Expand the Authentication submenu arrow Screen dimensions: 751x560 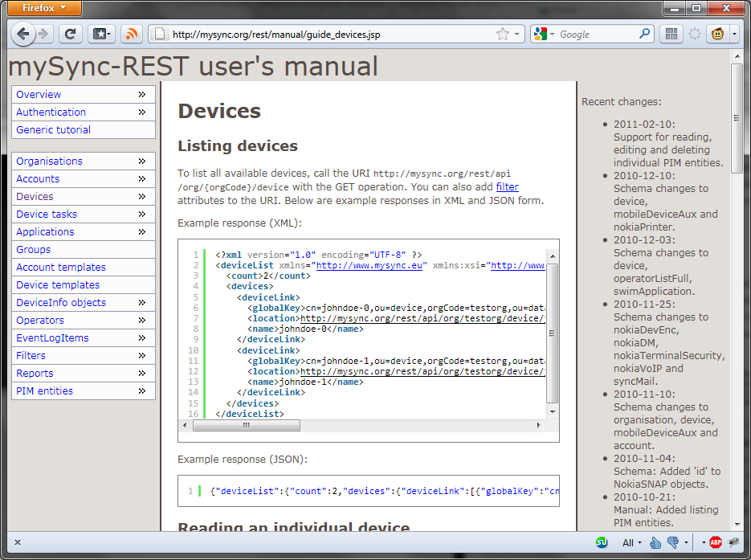coord(142,112)
